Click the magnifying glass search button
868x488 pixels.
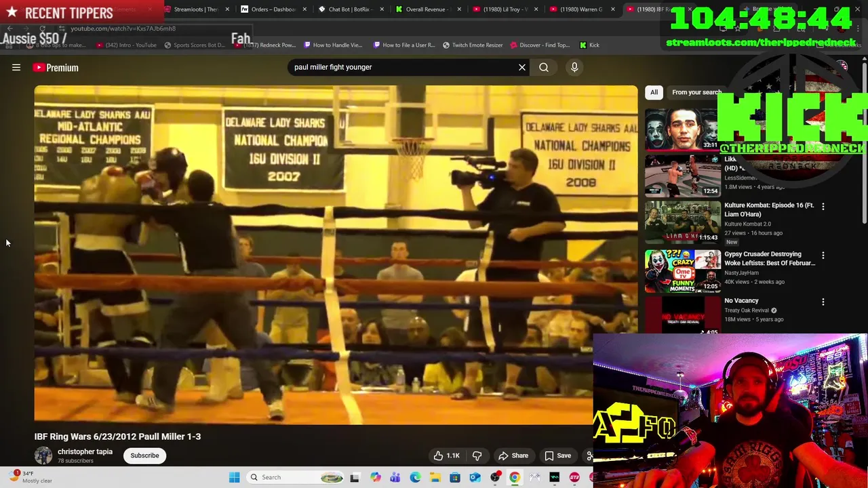point(544,67)
